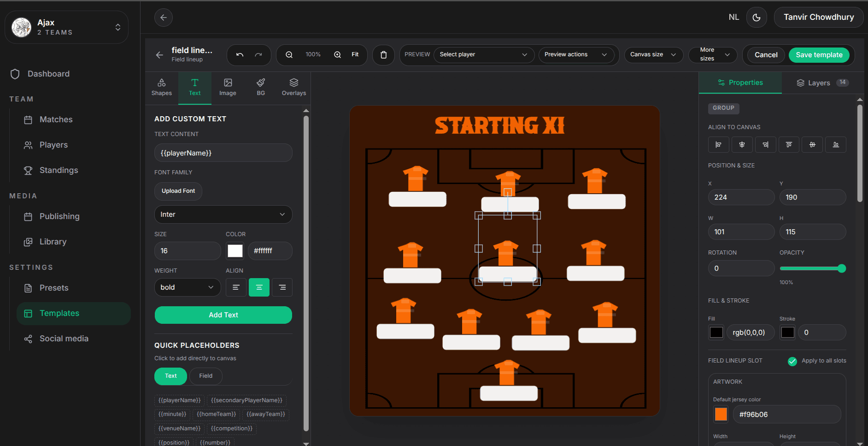Switch to the Text tab
This screenshot has height=446, width=868.
[x=195, y=87]
